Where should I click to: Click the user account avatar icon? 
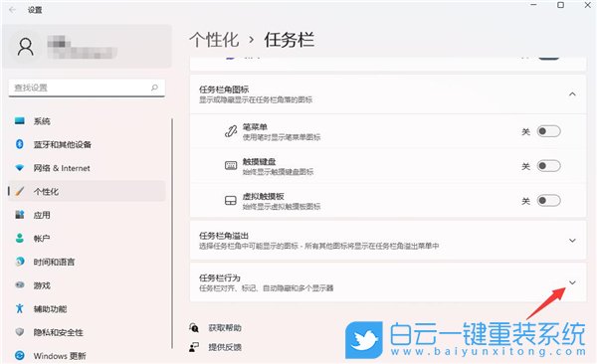(26, 47)
